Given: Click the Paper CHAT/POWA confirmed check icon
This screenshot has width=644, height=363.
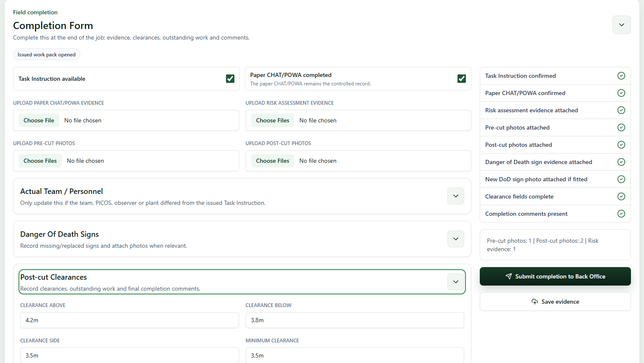Looking at the screenshot, I should [x=621, y=93].
